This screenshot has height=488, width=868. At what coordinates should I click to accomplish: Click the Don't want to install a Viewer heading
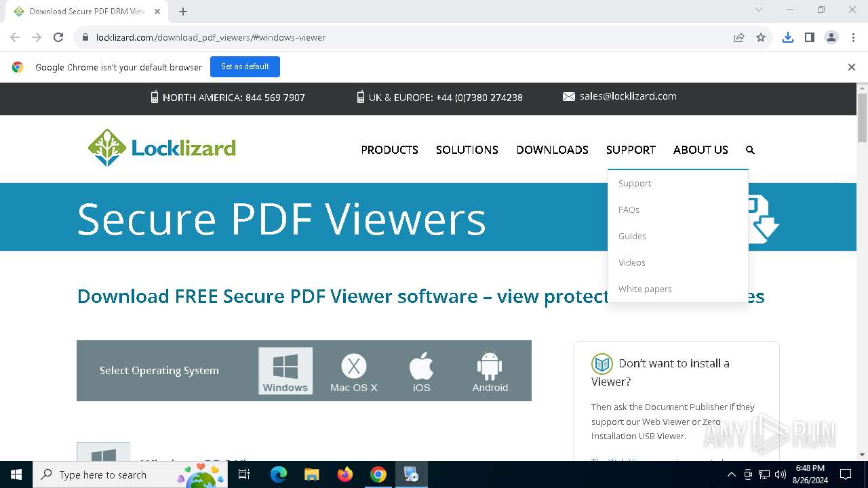[660, 372]
